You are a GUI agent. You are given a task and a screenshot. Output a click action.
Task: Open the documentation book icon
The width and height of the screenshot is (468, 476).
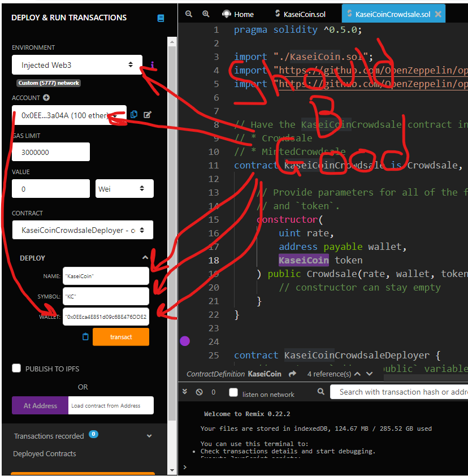[x=161, y=18]
